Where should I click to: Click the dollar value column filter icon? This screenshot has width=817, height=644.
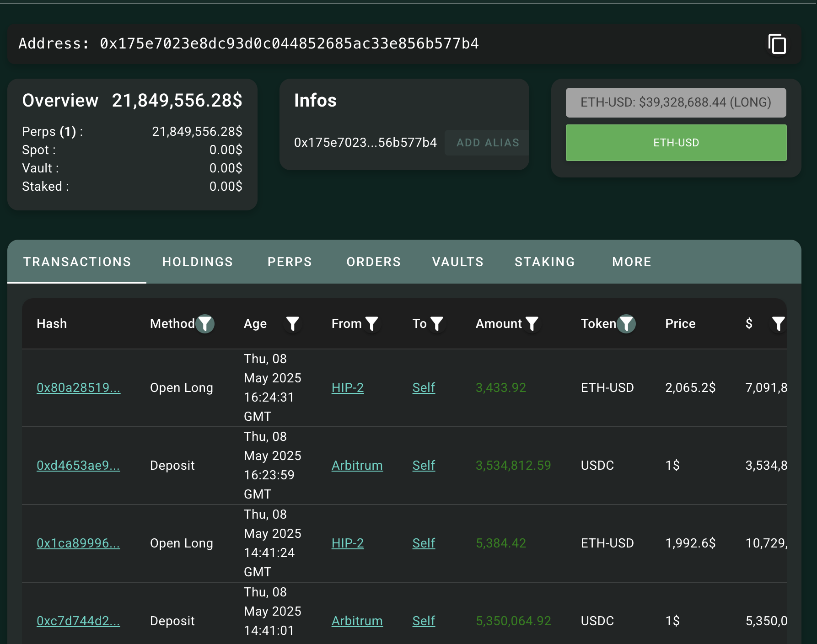778,324
